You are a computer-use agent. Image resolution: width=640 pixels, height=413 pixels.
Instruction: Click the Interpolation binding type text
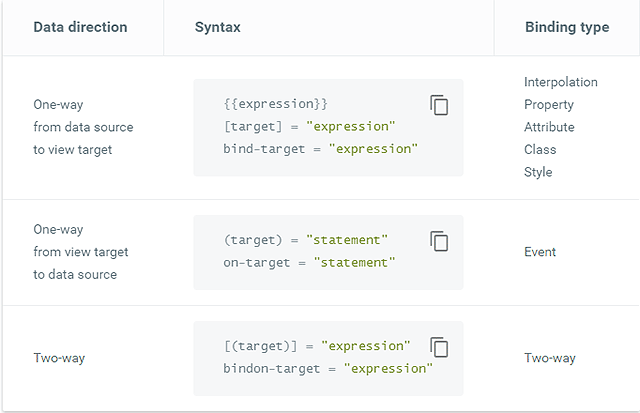tap(561, 82)
